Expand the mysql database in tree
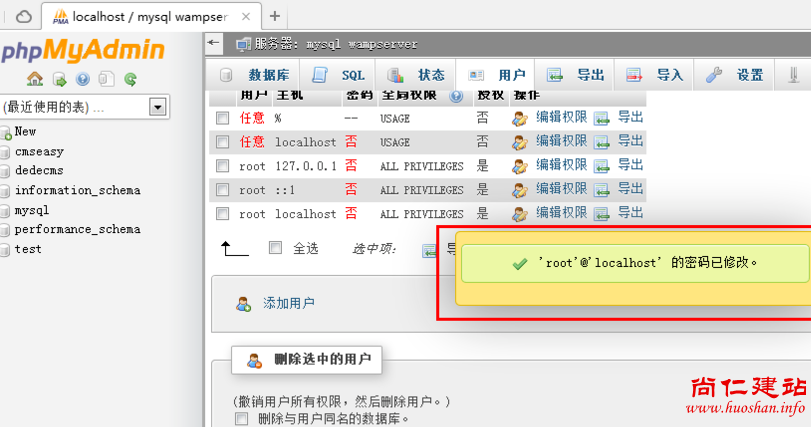The width and height of the screenshot is (811, 427). pos(6,211)
